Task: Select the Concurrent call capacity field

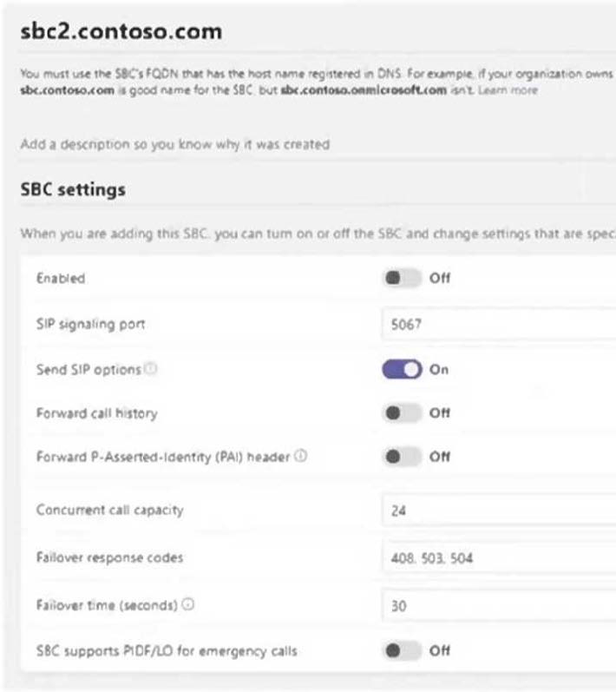Action: (499, 511)
